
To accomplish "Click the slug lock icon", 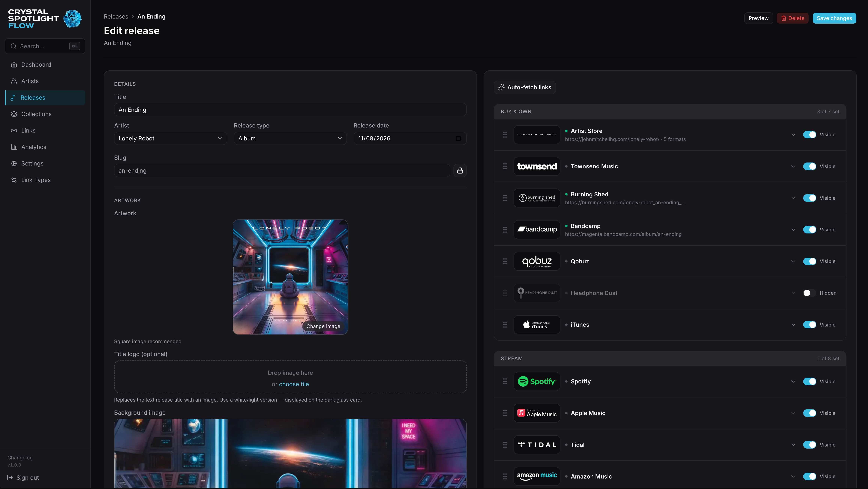I will [x=460, y=171].
